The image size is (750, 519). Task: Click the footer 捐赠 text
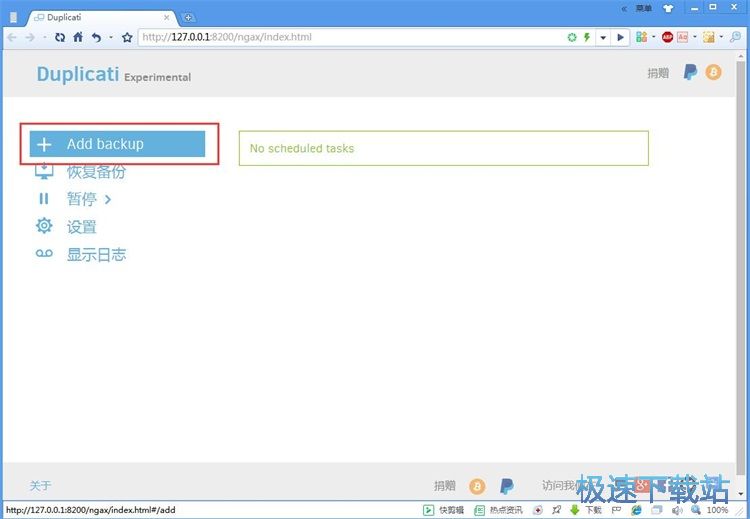[x=445, y=486]
